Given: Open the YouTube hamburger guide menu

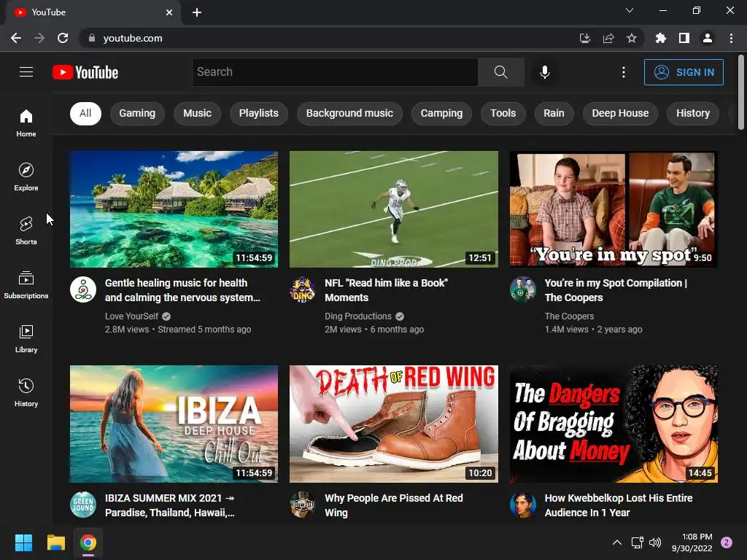Looking at the screenshot, I should (x=26, y=72).
